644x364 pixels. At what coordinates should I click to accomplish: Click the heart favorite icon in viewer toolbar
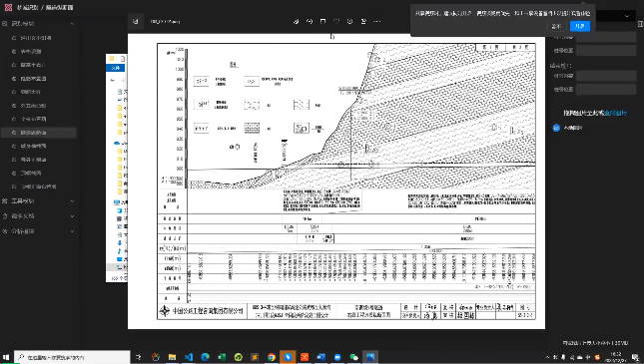(x=336, y=21)
